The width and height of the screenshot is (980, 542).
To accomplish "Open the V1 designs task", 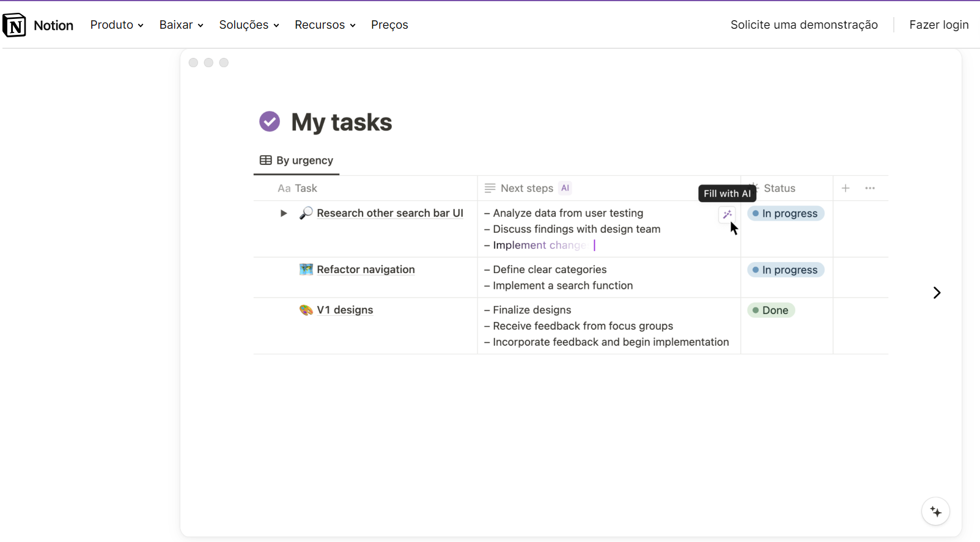I will 345,310.
